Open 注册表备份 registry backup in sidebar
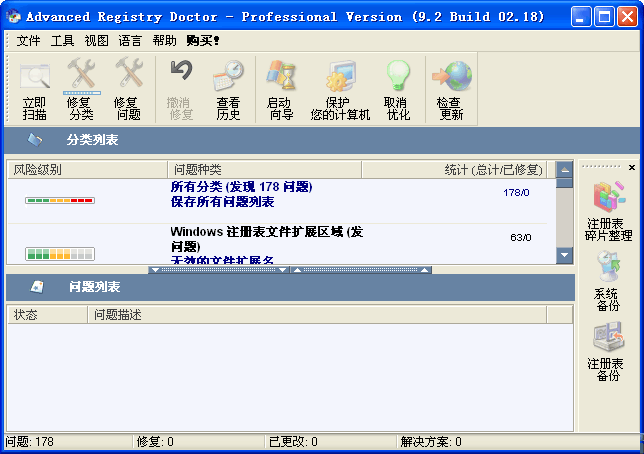 coord(608,350)
